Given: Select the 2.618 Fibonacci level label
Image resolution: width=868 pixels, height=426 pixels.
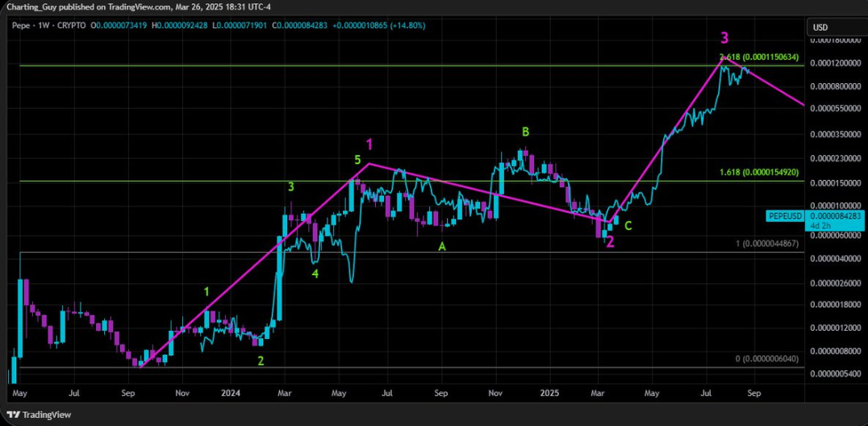Looking at the screenshot, I should (758, 57).
